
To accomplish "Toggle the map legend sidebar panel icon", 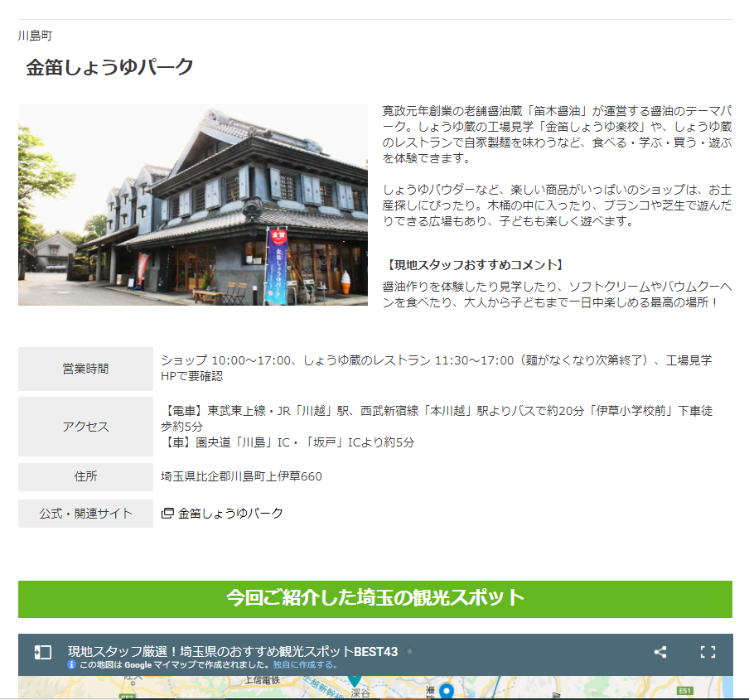I will [x=43, y=653].
